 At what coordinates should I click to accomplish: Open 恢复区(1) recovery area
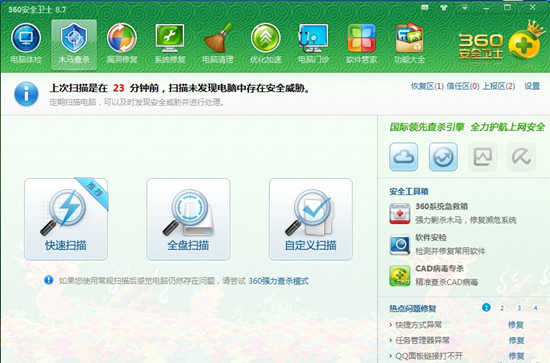427,86
